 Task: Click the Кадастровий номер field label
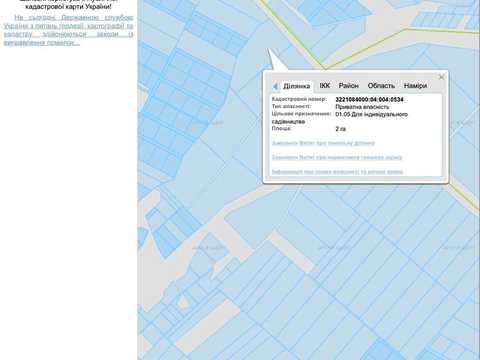(x=299, y=99)
